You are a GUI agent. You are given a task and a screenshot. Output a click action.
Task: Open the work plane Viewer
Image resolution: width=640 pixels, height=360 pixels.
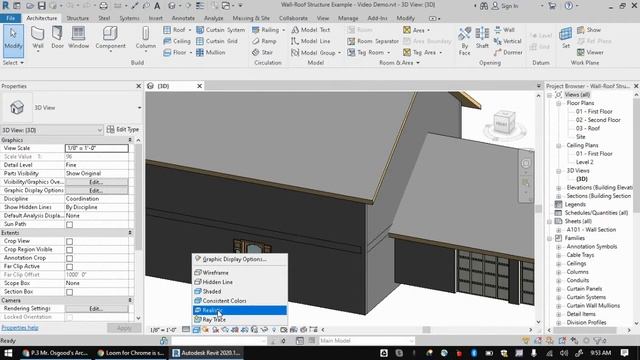point(590,52)
